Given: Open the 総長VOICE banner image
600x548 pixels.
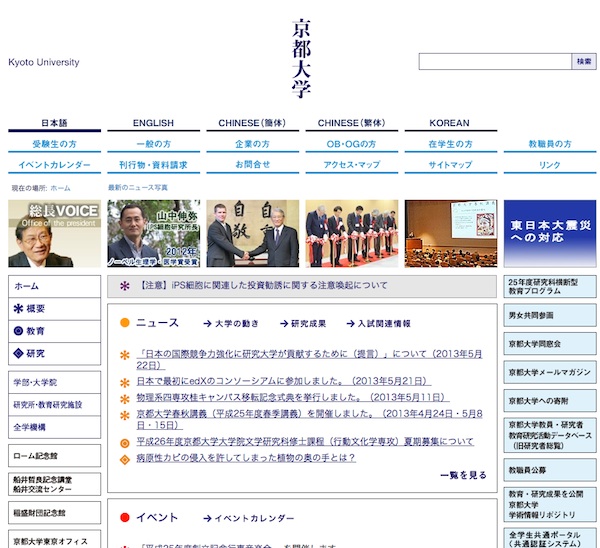Looking at the screenshot, I should 54,234.
